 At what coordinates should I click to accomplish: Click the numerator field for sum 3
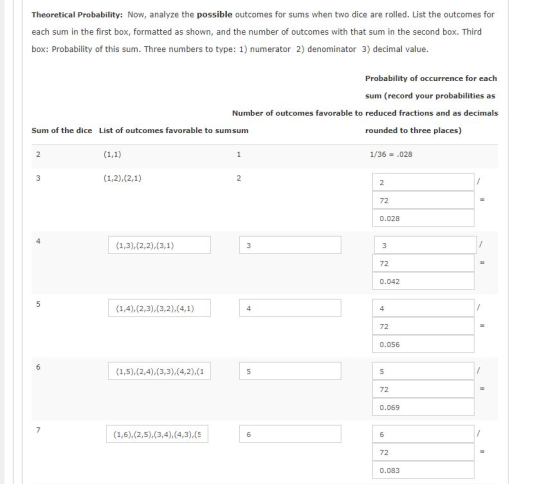point(423,182)
